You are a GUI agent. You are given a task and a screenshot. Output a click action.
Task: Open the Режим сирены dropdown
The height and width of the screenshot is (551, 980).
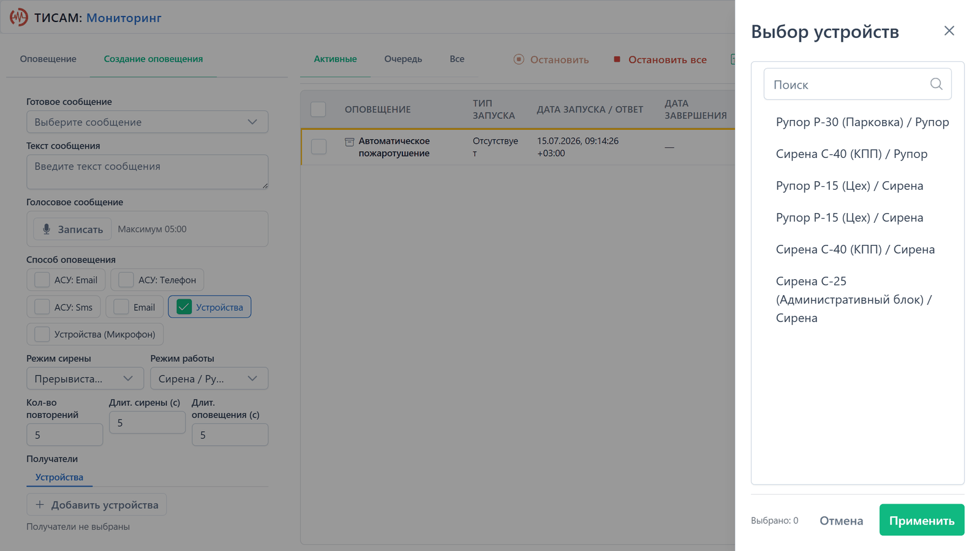pyautogui.click(x=85, y=378)
